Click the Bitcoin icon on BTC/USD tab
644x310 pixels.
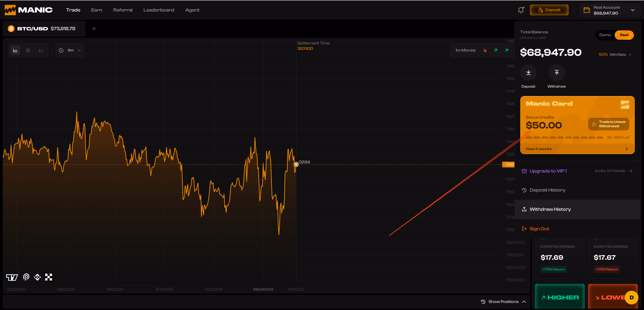[11, 29]
